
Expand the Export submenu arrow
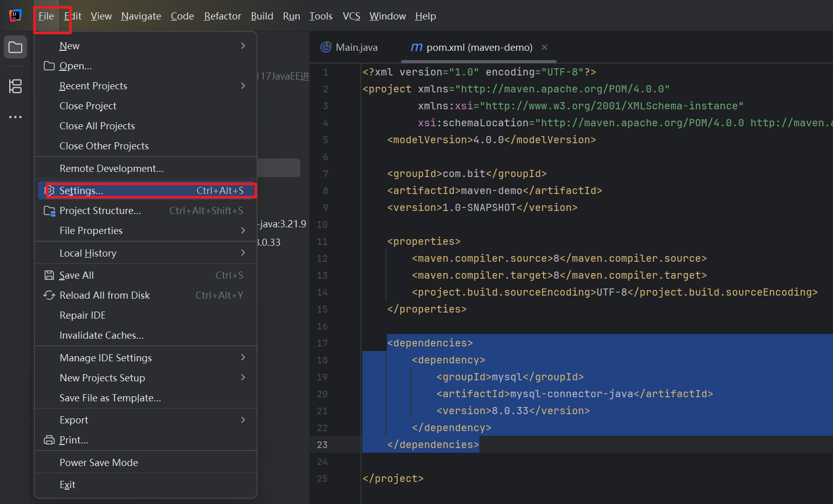click(243, 420)
